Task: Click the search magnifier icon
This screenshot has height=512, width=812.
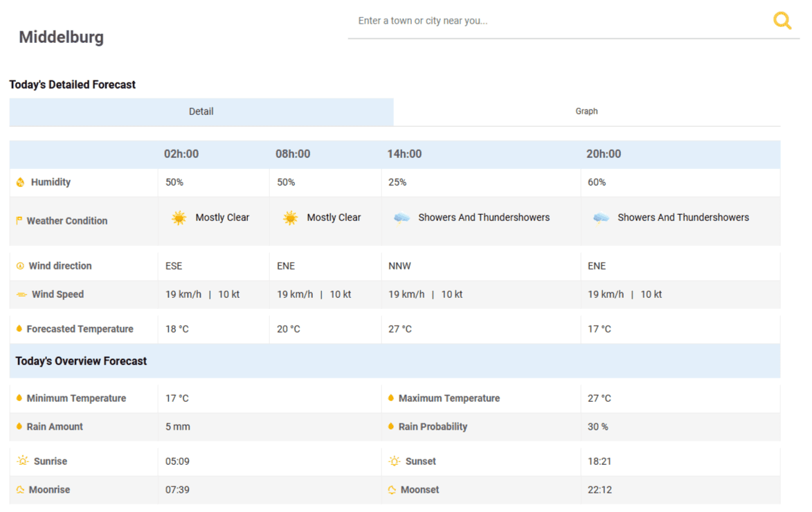Action: click(782, 21)
